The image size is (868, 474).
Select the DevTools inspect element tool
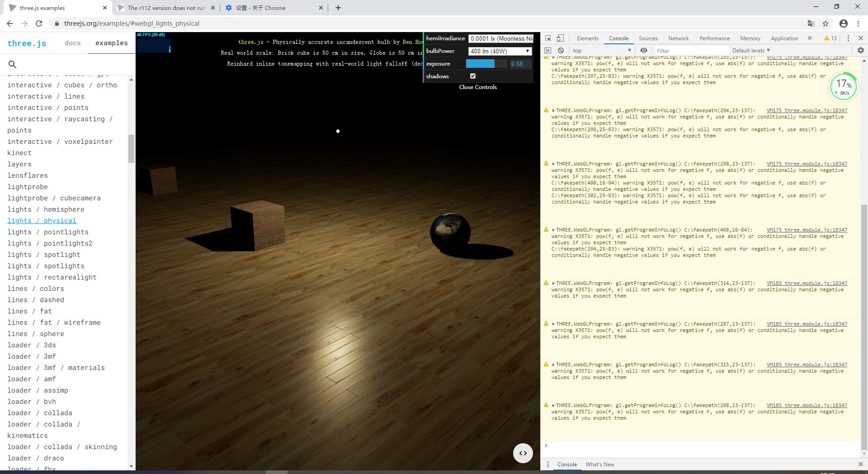(x=548, y=38)
